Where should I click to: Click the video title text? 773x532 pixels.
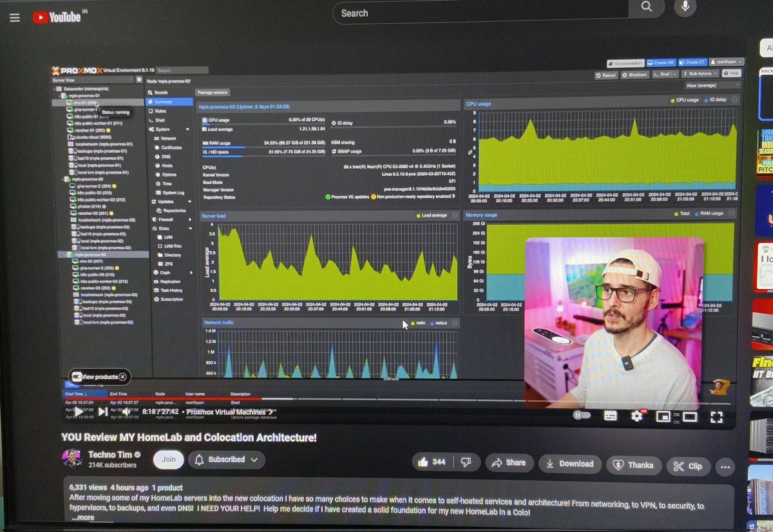[x=189, y=437]
